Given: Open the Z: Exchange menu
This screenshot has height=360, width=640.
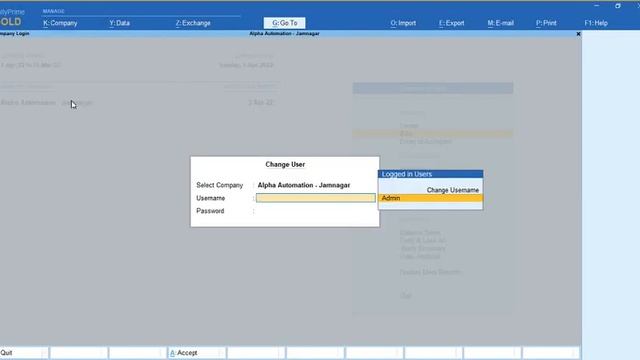Looking at the screenshot, I should point(193,23).
